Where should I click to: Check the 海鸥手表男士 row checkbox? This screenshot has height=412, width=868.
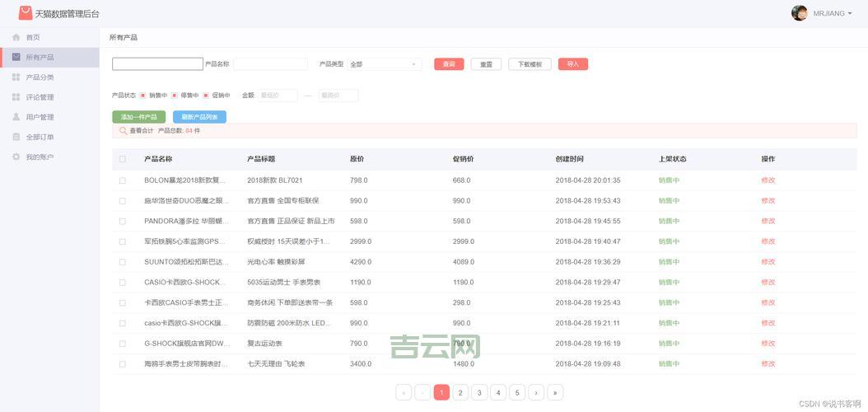click(x=123, y=364)
